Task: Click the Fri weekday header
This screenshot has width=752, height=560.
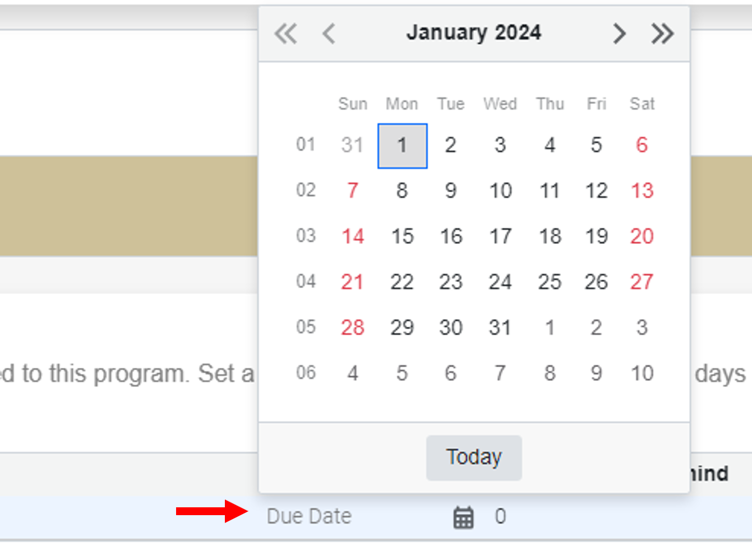Action: click(596, 104)
